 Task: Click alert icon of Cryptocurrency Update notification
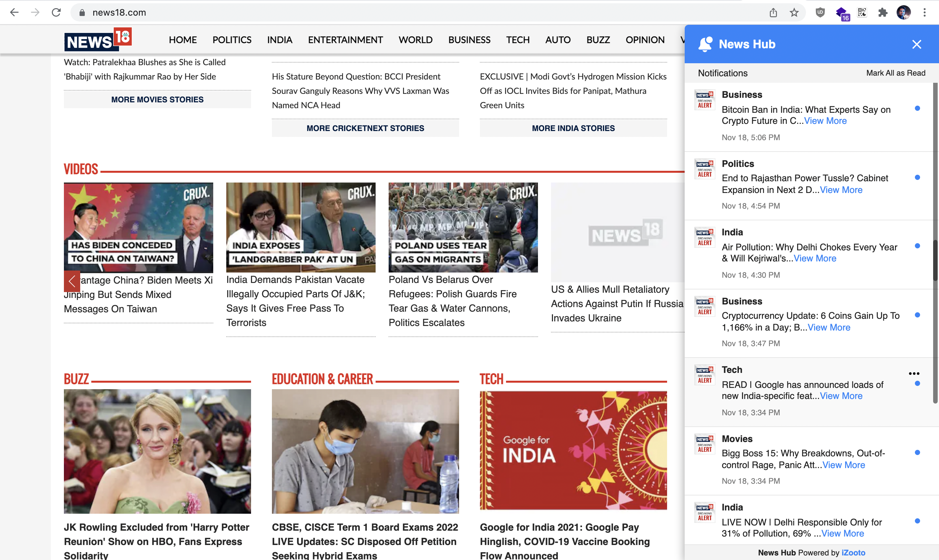point(705,306)
